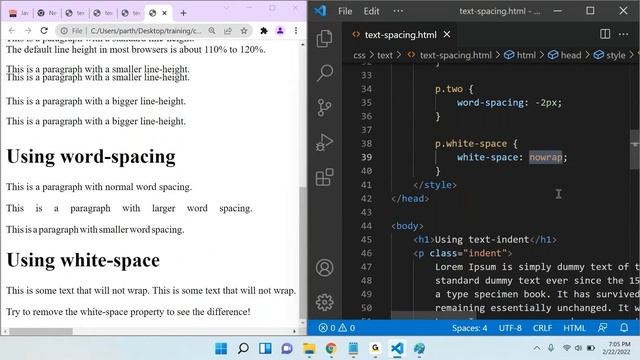Open the Search view in VS Code
Image resolution: width=640 pixels, height=360 pixels.
click(x=325, y=73)
